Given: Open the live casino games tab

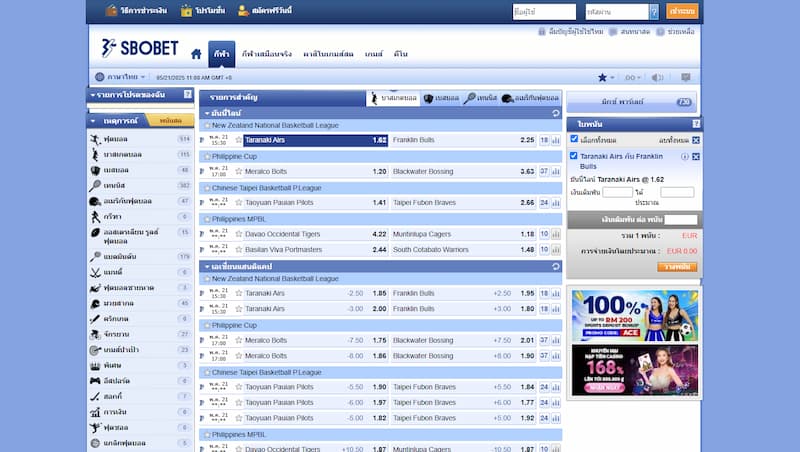Looking at the screenshot, I should (x=328, y=54).
